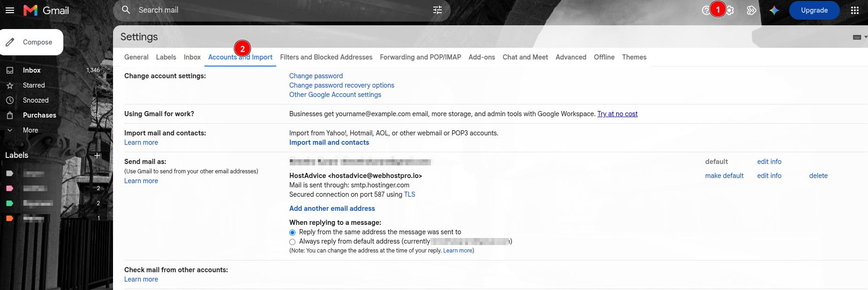Screen dimensions: 868x290
Task: Create new label with plus icon
Action: tap(97, 156)
